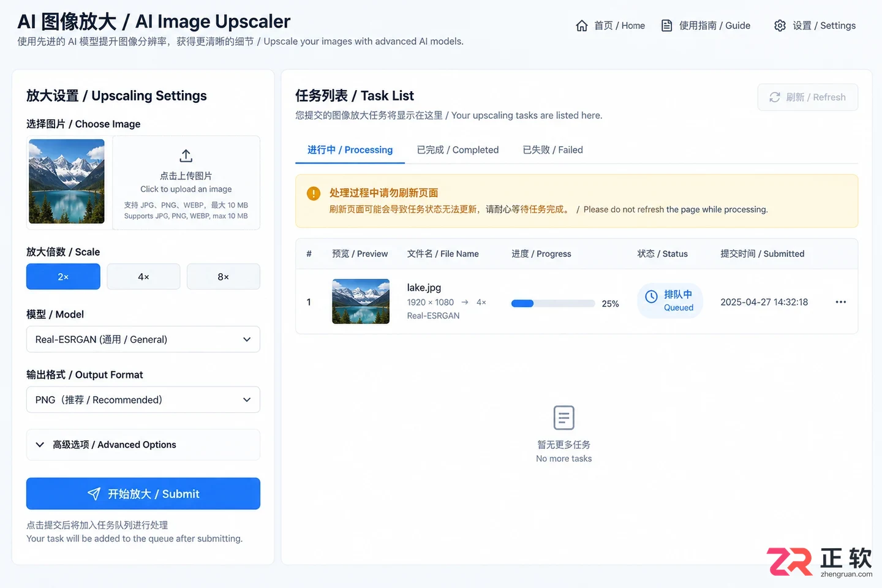Open the Guide link
This screenshot has height=588, width=882.
[706, 26]
